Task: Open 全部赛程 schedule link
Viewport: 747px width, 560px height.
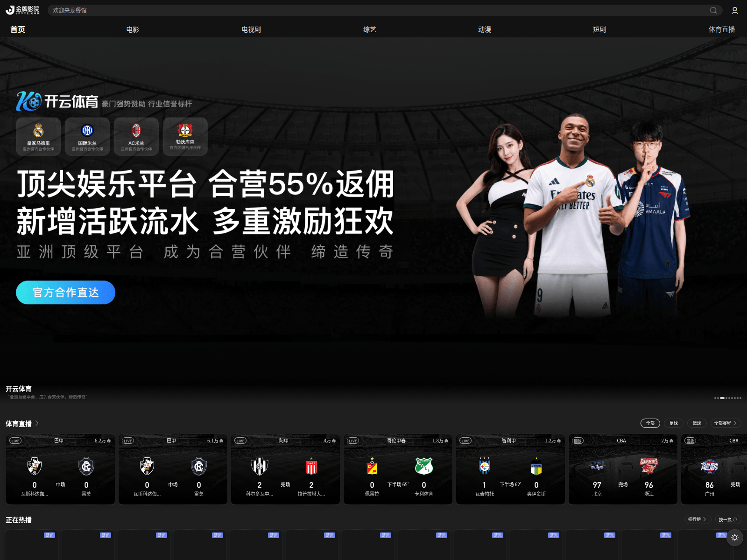Action: pyautogui.click(x=726, y=423)
